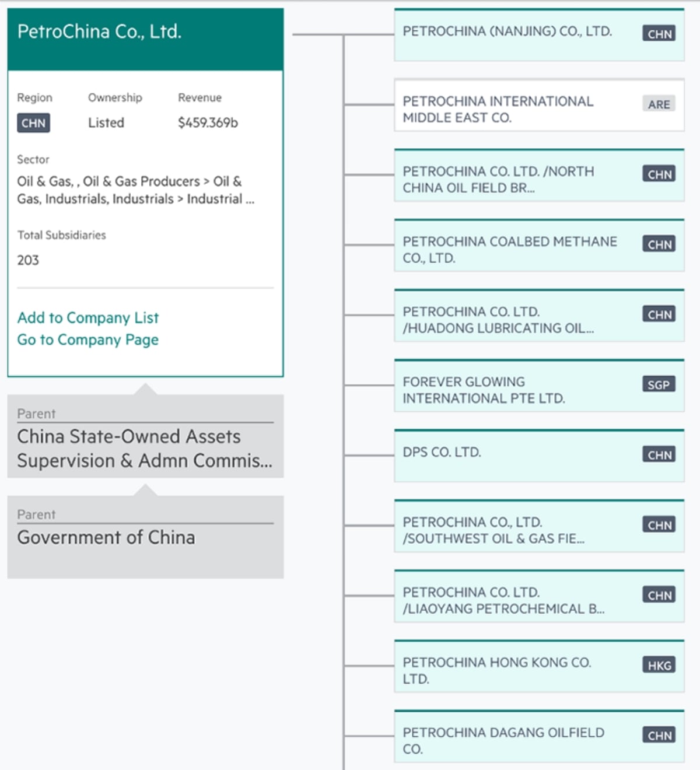Screen dimensions: 700x770
Task: Open the PETROCHINA North China Oil Field branch node
Action: (539, 175)
